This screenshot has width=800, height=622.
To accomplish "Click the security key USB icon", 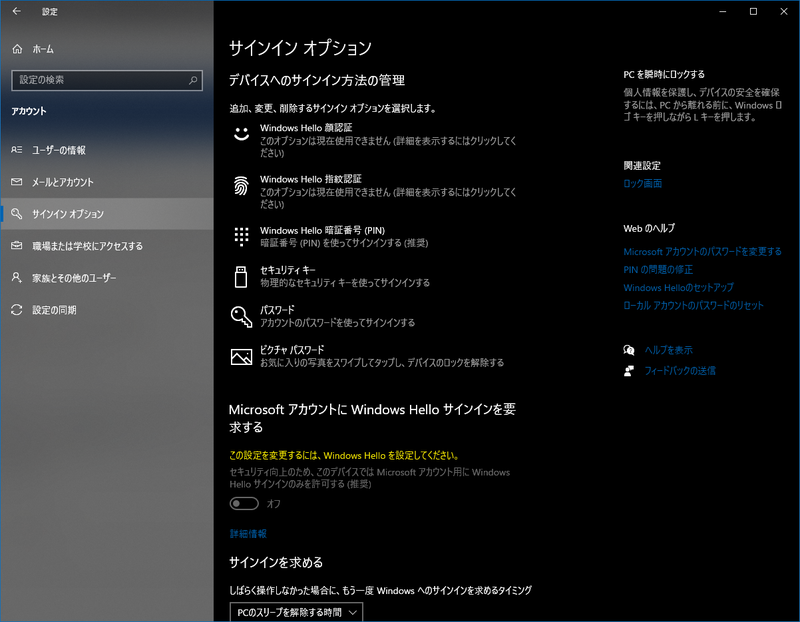I will click(x=240, y=276).
